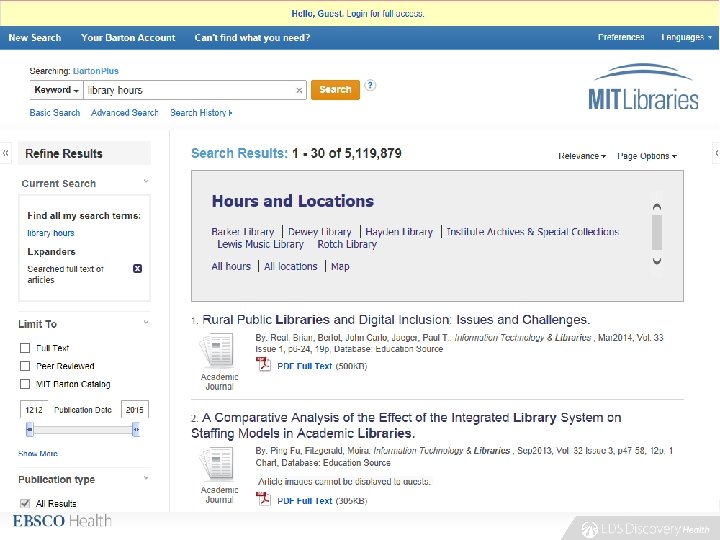
Task: Open Preferences in the top bar
Action: pyautogui.click(x=621, y=37)
